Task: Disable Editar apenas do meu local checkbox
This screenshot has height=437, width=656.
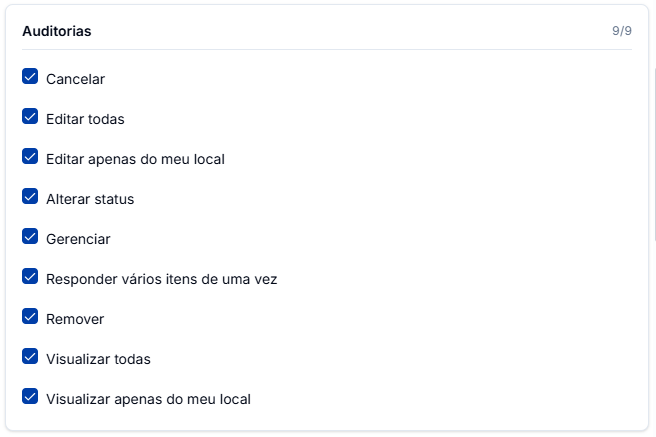Action: pyautogui.click(x=30, y=156)
